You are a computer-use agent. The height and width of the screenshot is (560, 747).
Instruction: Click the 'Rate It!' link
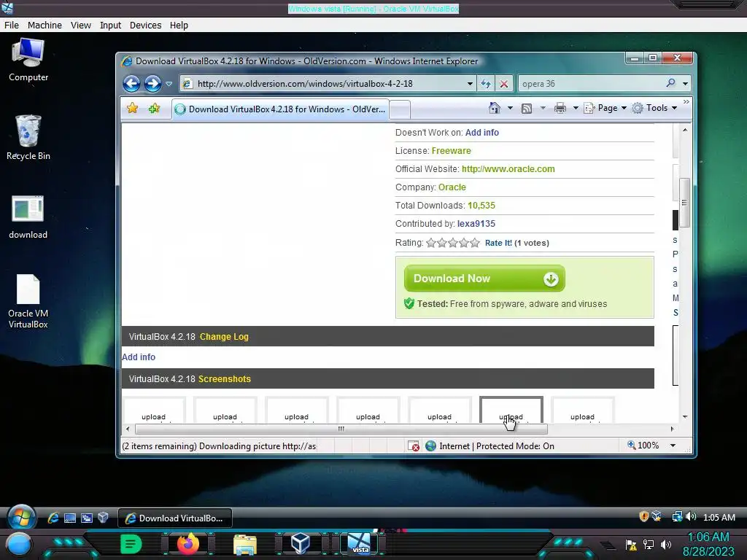[498, 243]
